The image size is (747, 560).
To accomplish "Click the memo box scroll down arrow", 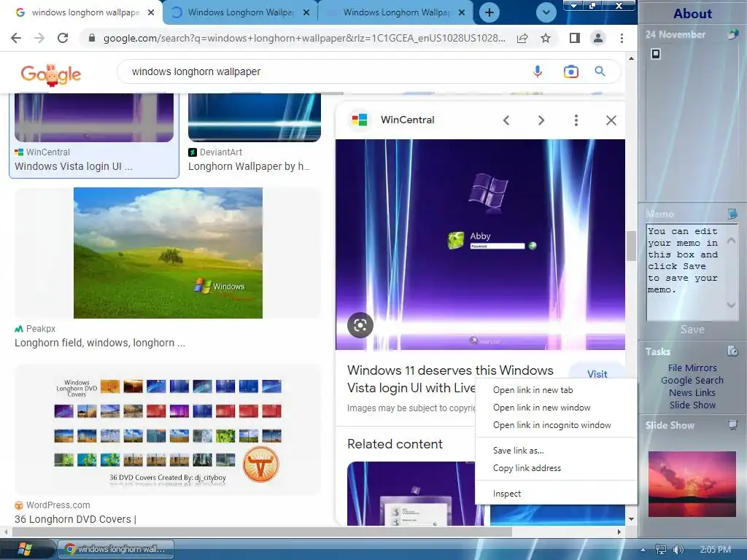I will [731, 305].
